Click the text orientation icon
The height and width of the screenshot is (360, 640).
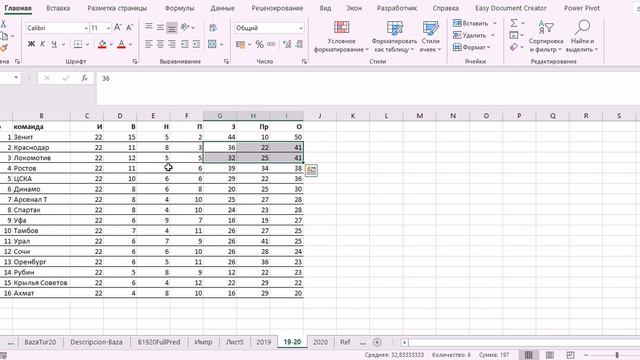click(x=185, y=27)
